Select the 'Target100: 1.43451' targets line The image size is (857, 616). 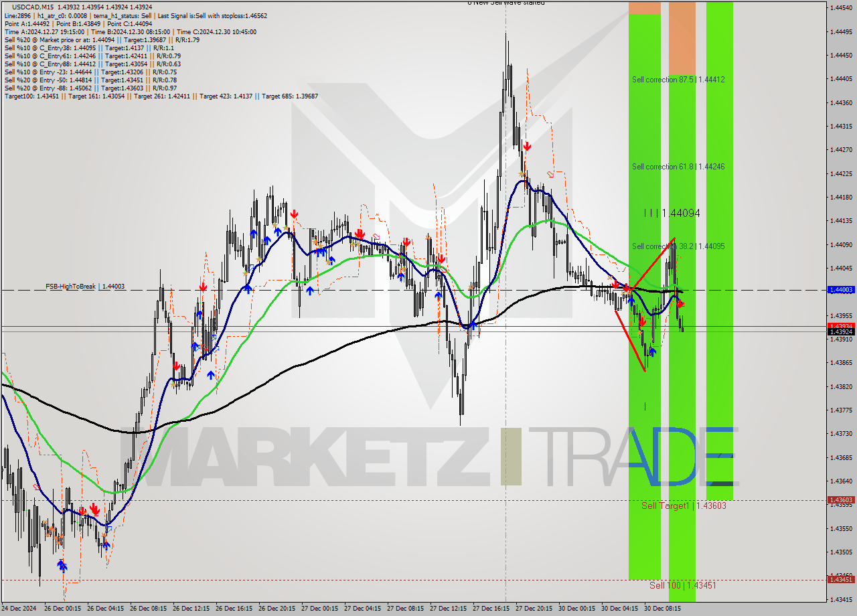tap(161, 96)
